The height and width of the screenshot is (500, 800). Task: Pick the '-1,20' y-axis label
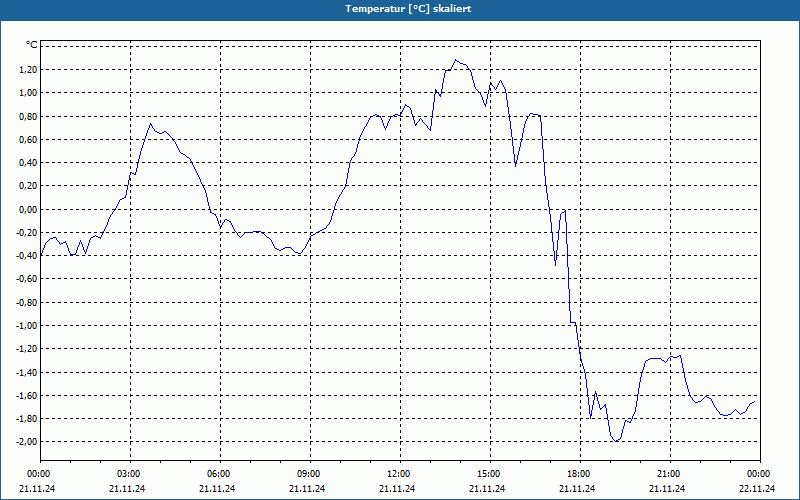pyautogui.click(x=28, y=349)
